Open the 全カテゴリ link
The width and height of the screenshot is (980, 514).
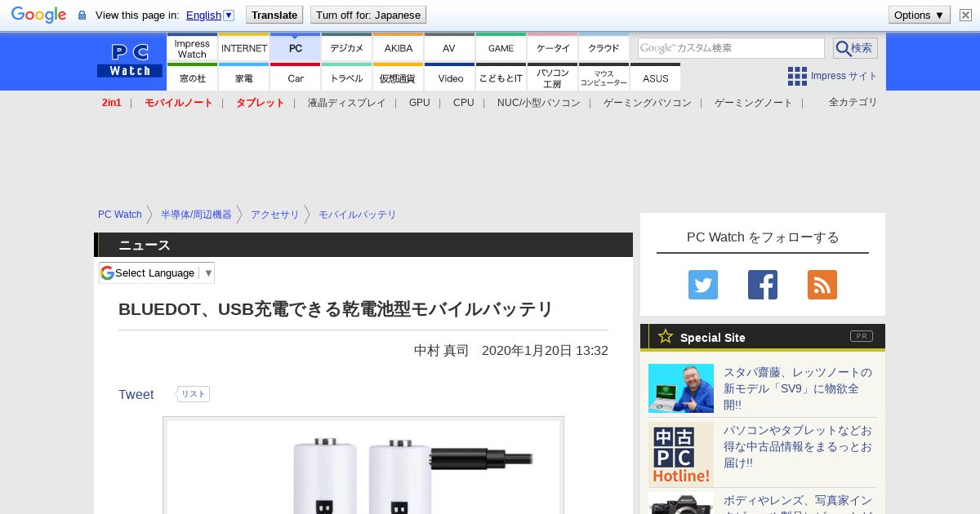[x=853, y=102]
